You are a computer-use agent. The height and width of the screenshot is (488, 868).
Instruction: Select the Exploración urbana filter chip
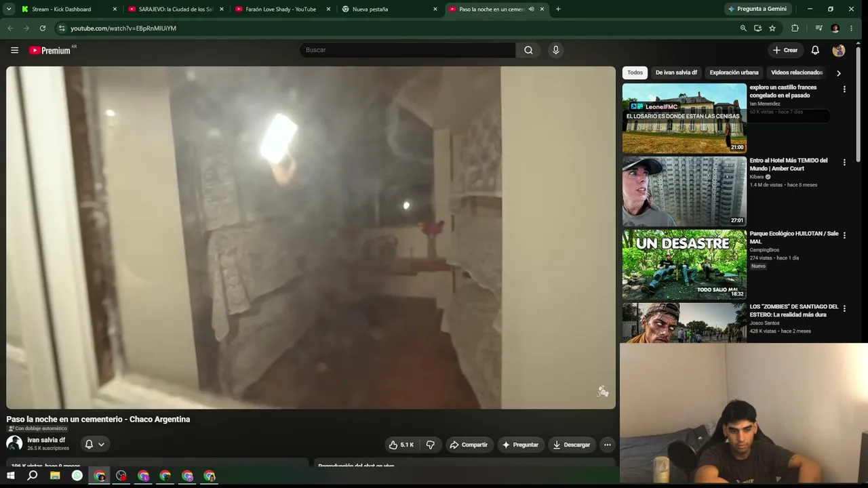click(734, 73)
